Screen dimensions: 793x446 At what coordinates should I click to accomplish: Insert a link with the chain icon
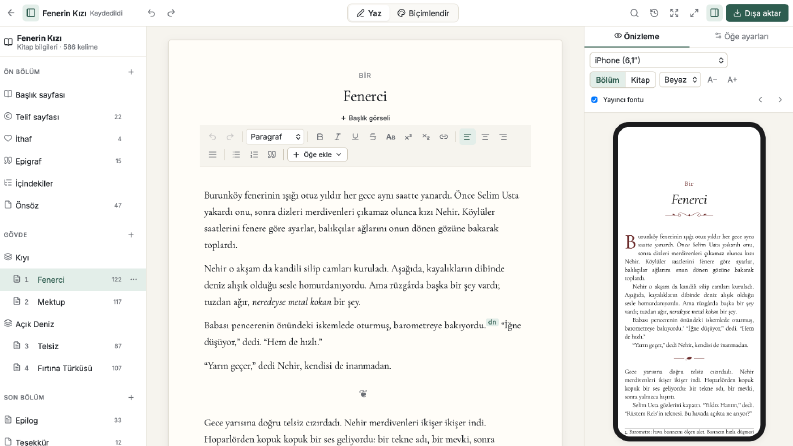(444, 137)
